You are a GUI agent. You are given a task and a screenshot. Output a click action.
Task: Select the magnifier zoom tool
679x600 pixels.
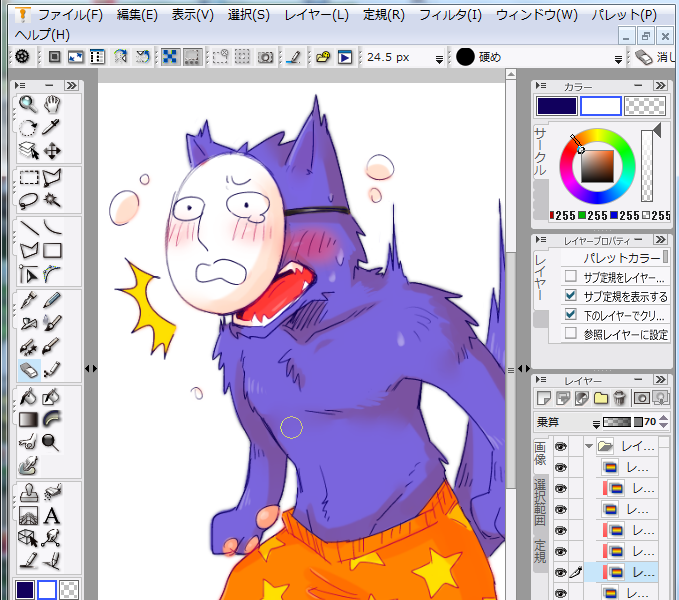tap(28, 103)
